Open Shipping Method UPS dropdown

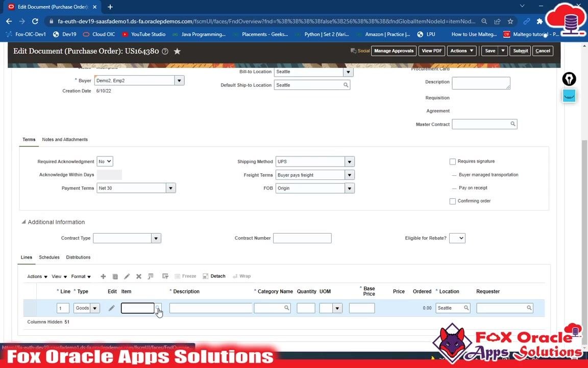pos(350,162)
